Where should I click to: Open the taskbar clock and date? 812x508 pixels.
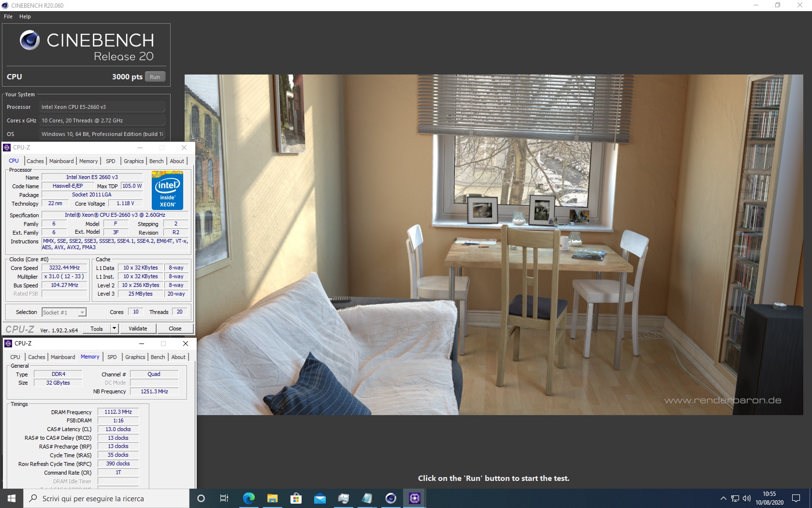click(x=769, y=498)
